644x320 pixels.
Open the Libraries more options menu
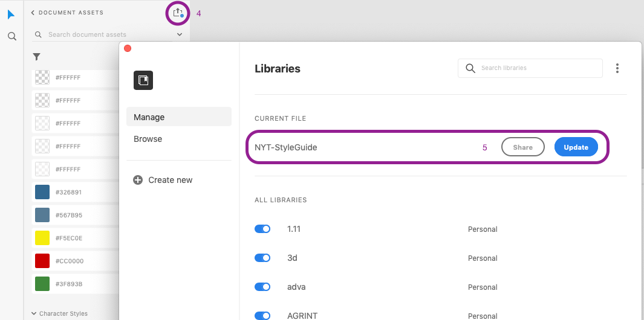pyautogui.click(x=617, y=68)
